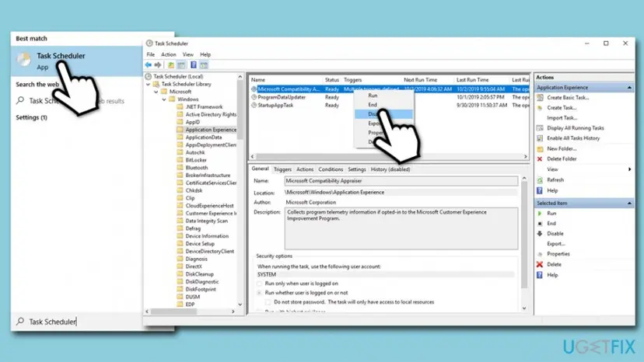Collapse the Task Scheduler Library node
The height and width of the screenshot is (362, 644).
click(149, 84)
